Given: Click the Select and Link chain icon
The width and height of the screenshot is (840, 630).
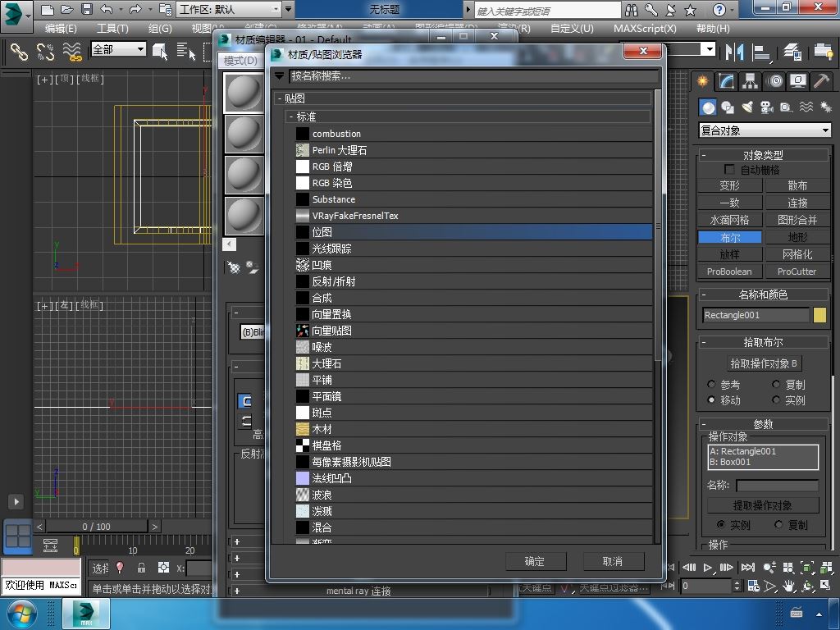Looking at the screenshot, I should [19, 52].
